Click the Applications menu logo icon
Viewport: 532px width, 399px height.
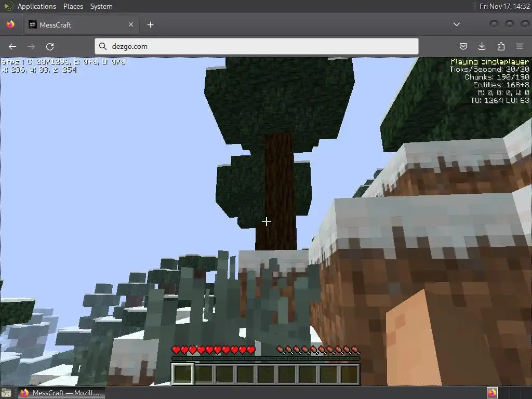click(8, 6)
